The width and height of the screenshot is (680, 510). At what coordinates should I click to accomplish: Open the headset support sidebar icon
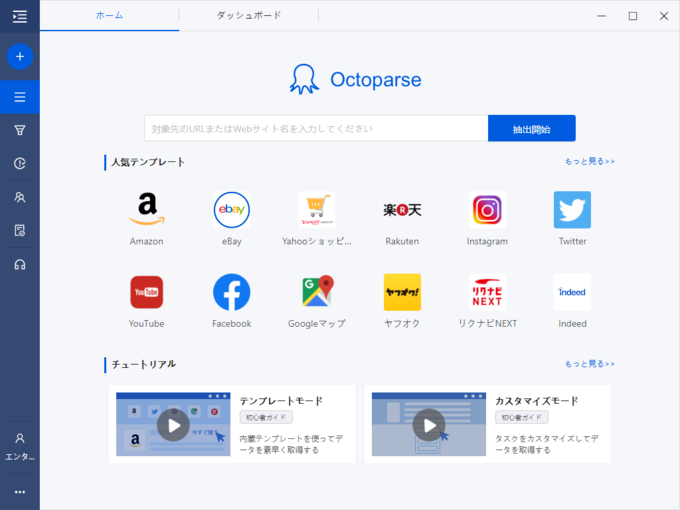(x=20, y=265)
